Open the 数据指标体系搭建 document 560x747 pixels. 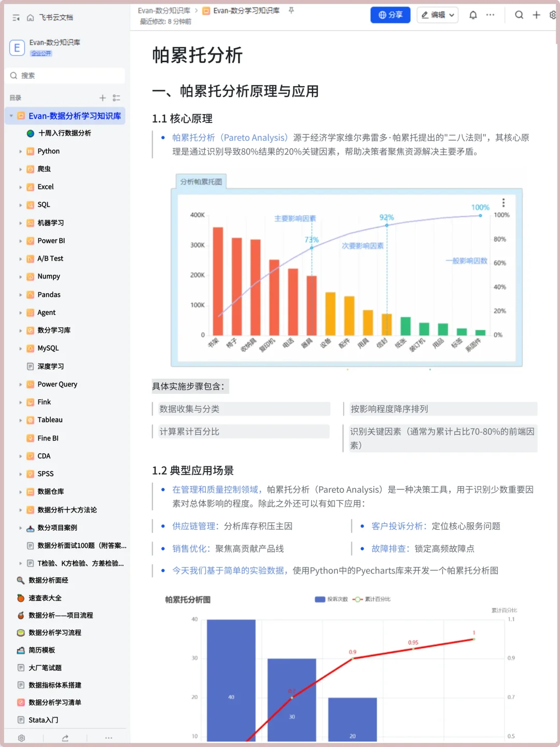pyautogui.click(x=54, y=685)
